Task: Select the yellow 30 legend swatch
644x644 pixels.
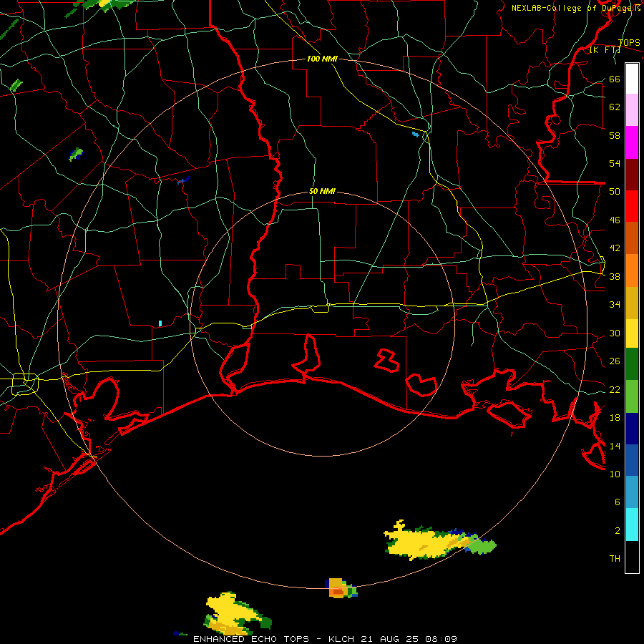Action: click(632, 333)
